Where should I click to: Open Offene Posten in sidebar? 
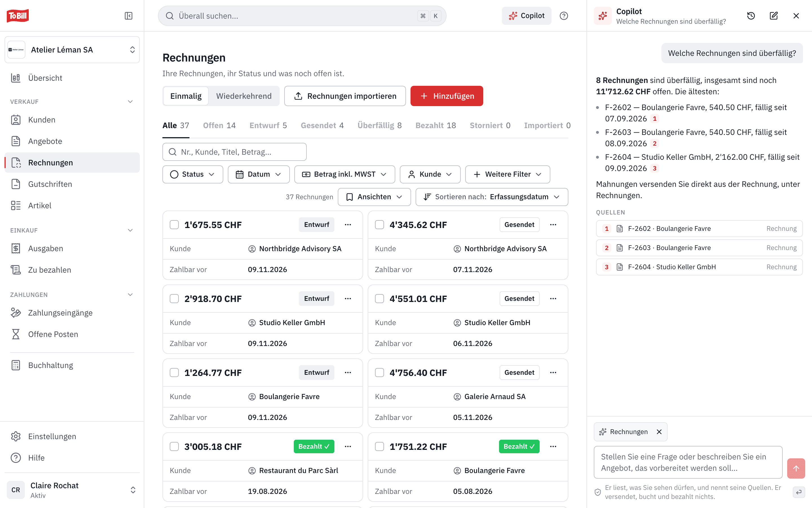[72, 334]
